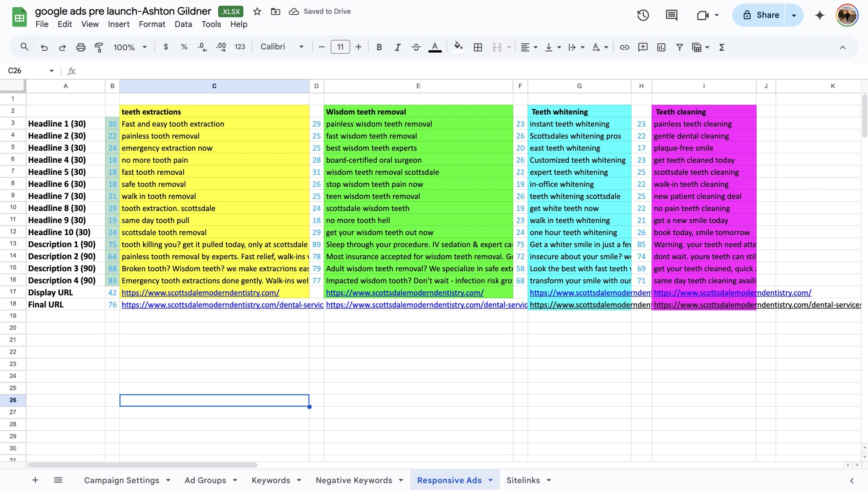Click the Gemini sparkle icon
Screen dimensions: 868x490
pyautogui.click(x=820, y=15)
